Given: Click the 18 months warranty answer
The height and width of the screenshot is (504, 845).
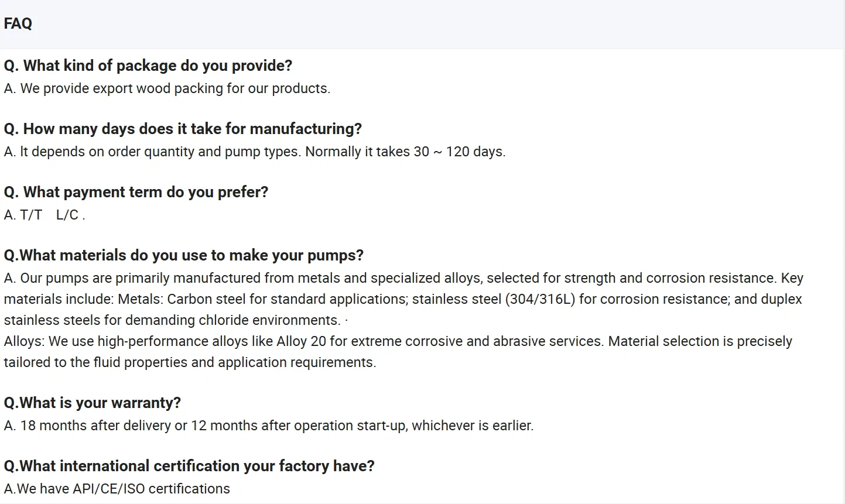Looking at the screenshot, I should [x=269, y=426].
